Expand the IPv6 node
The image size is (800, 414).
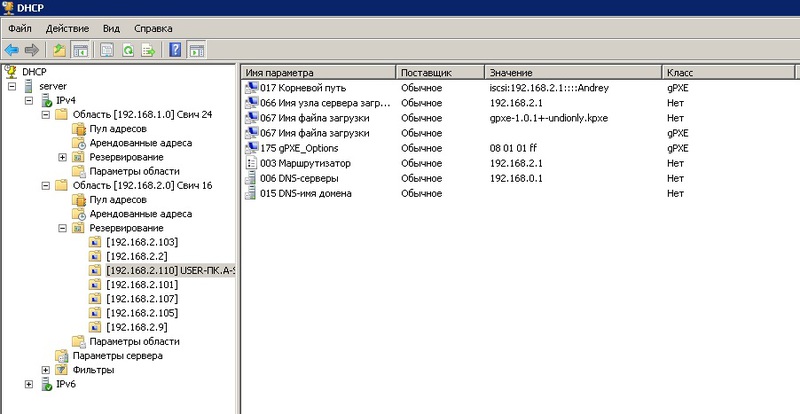tap(29, 384)
